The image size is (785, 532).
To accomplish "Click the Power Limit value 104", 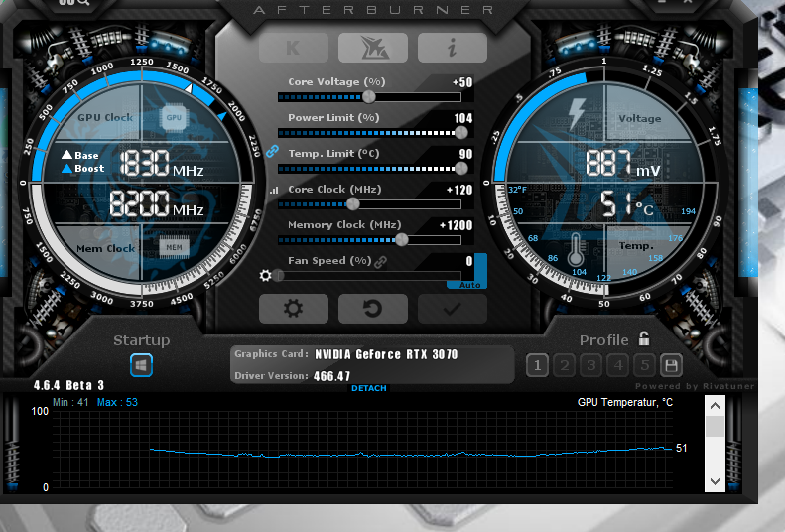I will tap(463, 118).
